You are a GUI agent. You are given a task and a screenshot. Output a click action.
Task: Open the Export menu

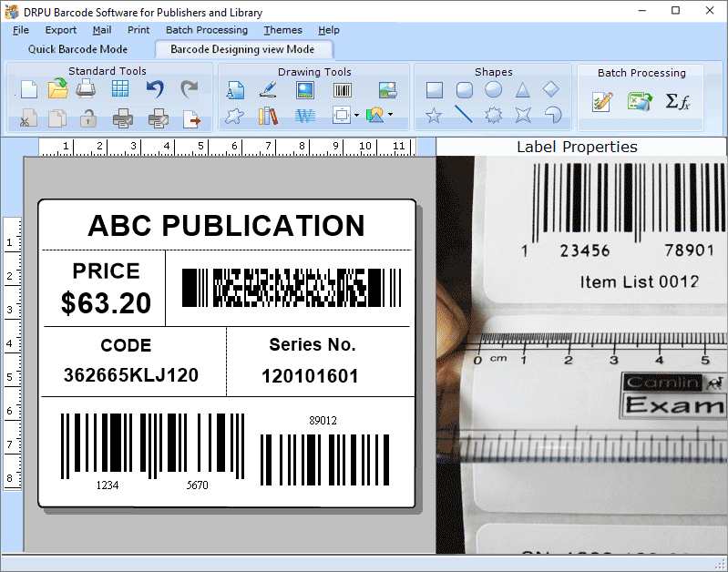click(60, 30)
